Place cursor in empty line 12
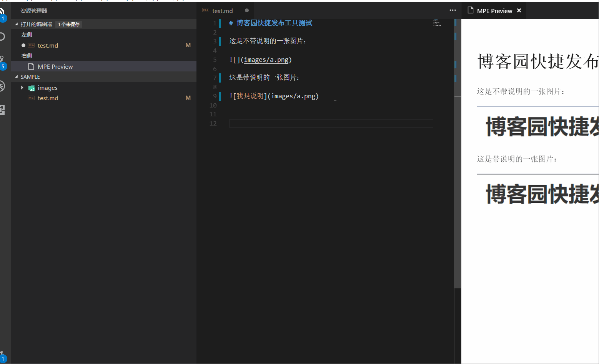The image size is (599, 364). tap(331, 124)
